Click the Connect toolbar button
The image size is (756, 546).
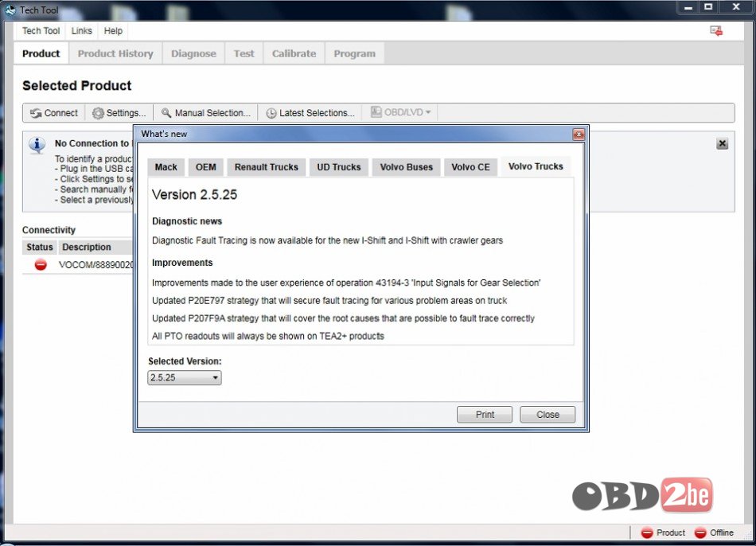(54, 113)
